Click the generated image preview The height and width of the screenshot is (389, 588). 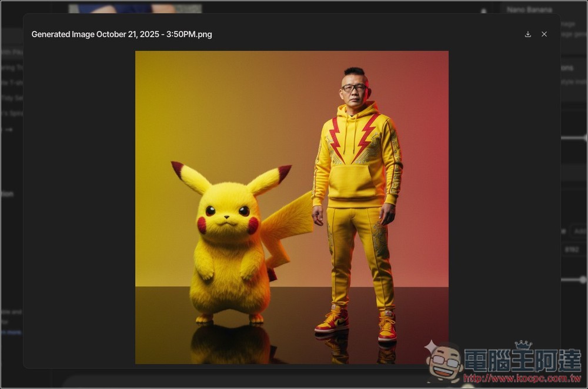tap(292, 207)
